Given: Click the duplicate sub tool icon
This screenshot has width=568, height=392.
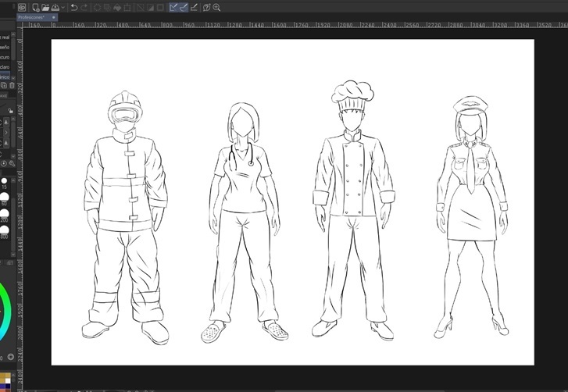Looking at the screenshot, I should click(4, 85).
